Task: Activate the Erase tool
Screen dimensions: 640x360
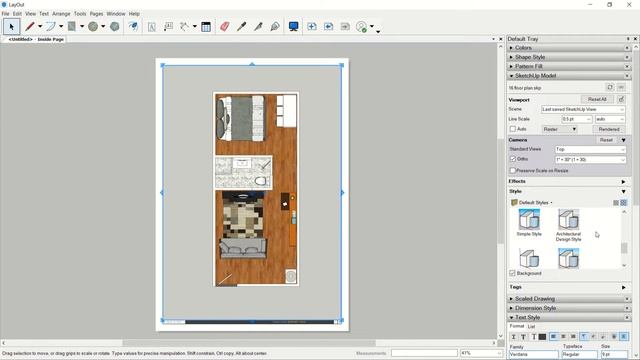Action: click(x=224, y=27)
